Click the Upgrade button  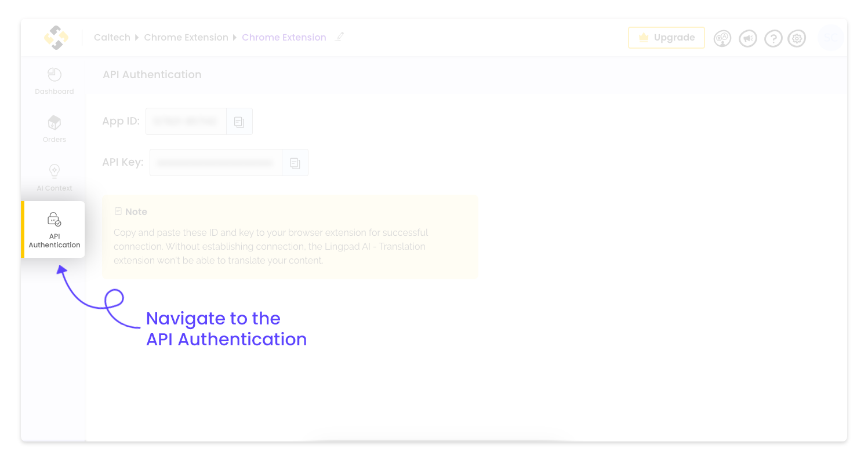(666, 38)
